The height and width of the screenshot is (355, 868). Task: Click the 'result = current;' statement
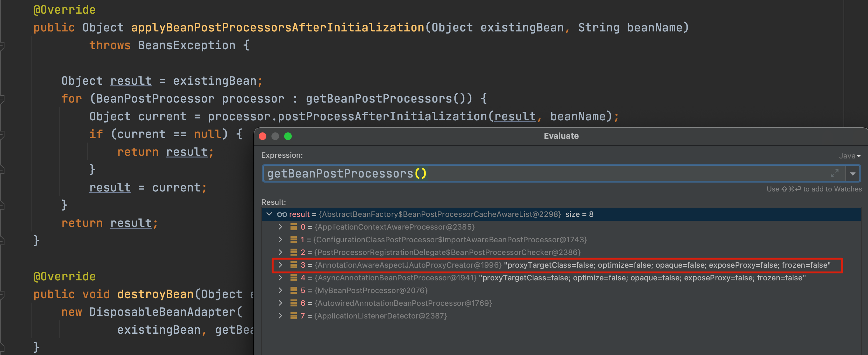click(148, 188)
